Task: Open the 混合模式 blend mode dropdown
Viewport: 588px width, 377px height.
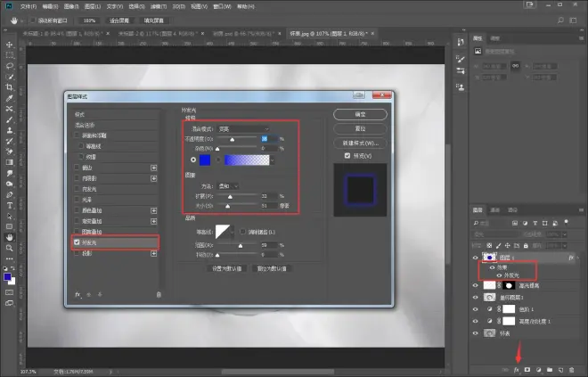Action: 243,129
